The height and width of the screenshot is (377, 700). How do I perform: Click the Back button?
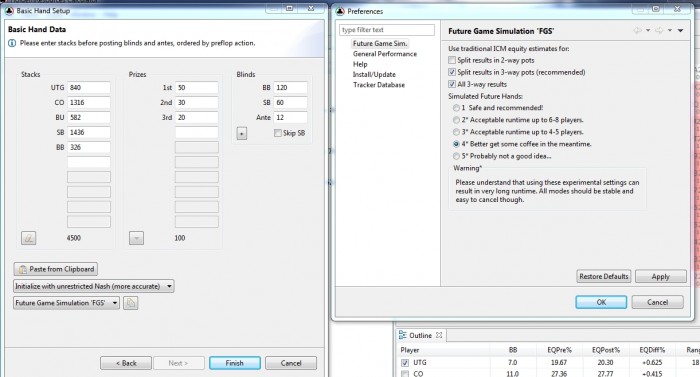126,363
